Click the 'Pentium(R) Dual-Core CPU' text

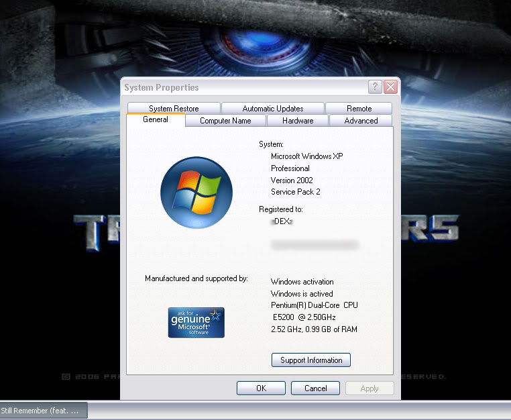tap(314, 305)
